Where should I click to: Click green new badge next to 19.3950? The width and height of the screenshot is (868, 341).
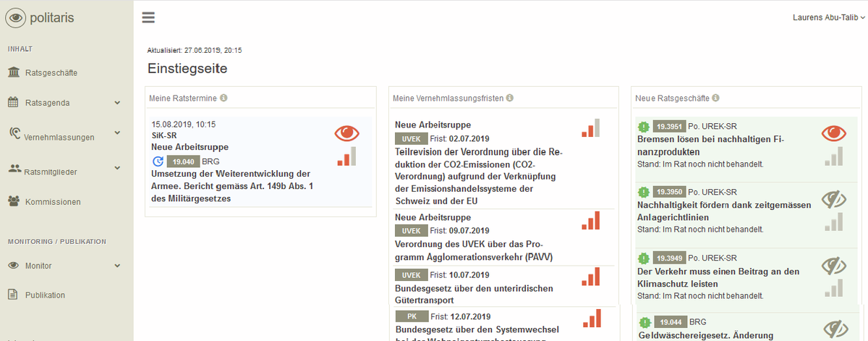click(643, 192)
